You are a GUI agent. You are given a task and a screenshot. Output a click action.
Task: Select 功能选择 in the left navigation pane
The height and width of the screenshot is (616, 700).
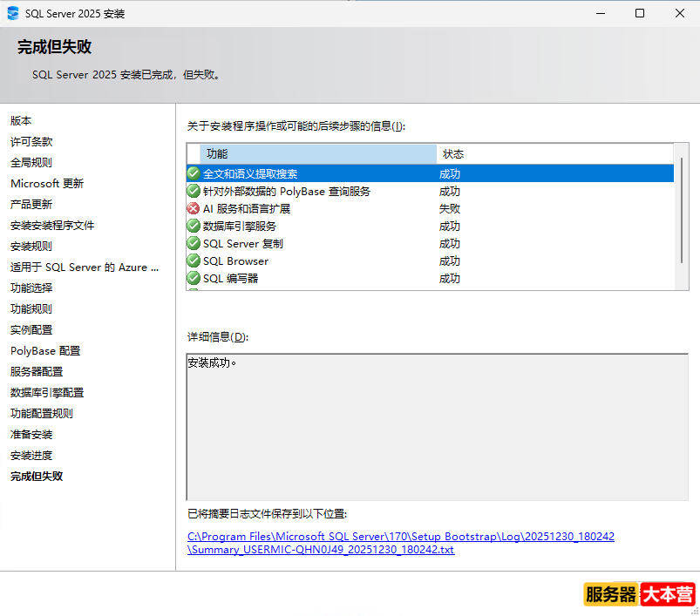pyautogui.click(x=31, y=288)
